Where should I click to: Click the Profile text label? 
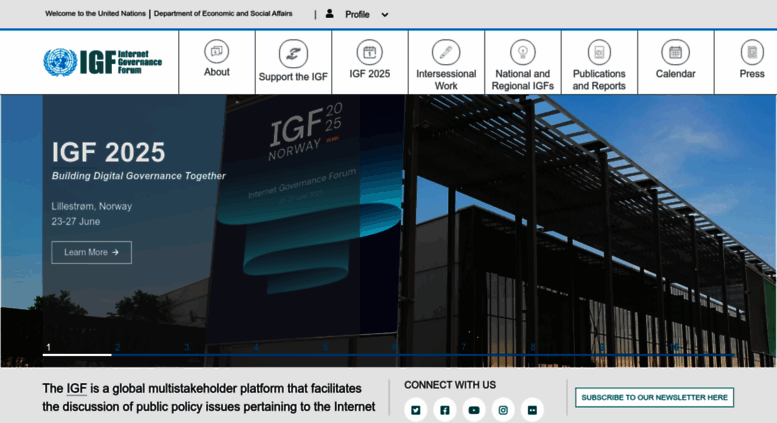pos(357,14)
